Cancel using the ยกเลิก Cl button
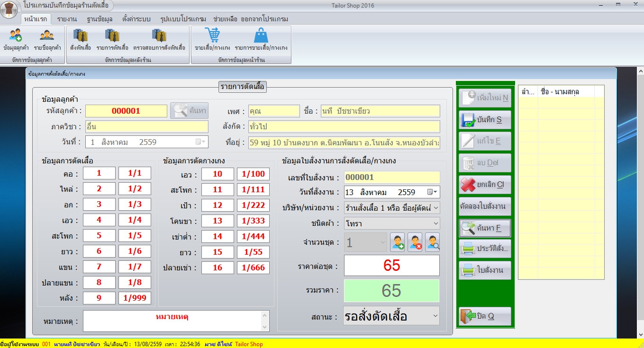The image size is (644, 348). tap(485, 185)
